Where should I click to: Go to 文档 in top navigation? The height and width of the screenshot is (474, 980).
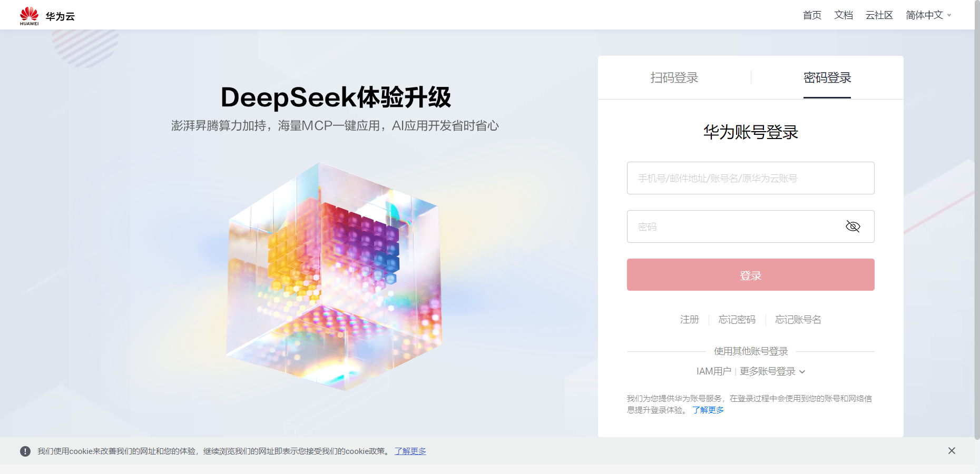(x=843, y=15)
